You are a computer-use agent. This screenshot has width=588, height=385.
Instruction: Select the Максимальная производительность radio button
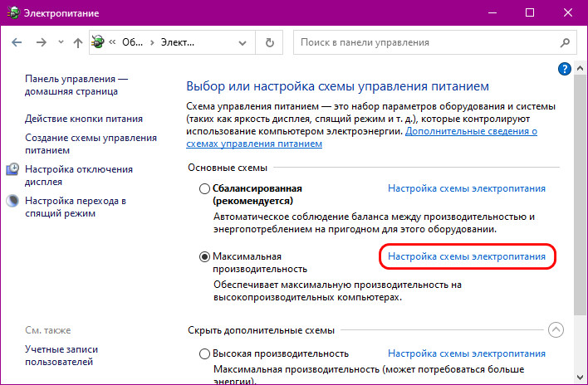click(204, 257)
